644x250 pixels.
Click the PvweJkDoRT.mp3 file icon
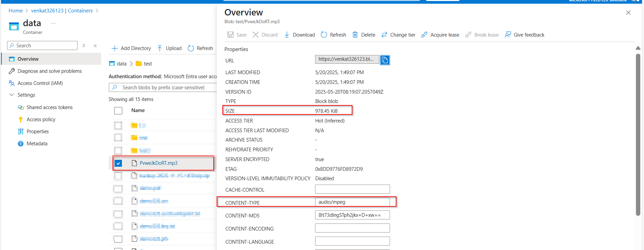[134, 163]
